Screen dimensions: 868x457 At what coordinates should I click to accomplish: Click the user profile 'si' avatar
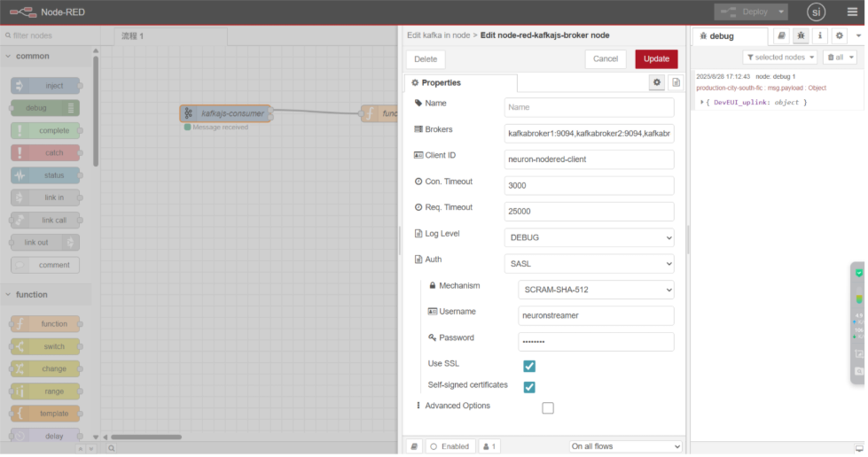tap(816, 12)
